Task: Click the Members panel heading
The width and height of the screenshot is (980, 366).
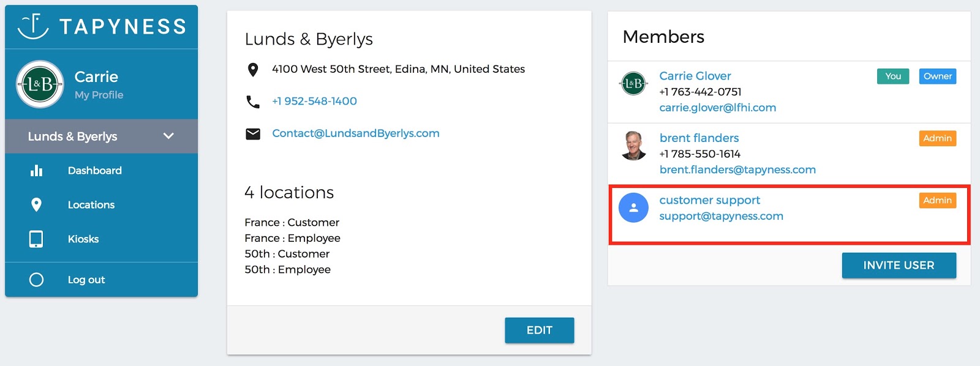Action: click(x=663, y=37)
